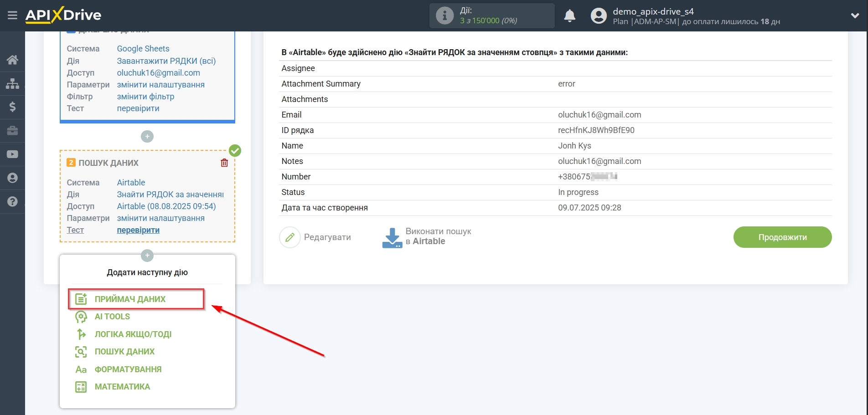Click the download search icon for Airtable
This screenshot has height=415, width=868.
(x=392, y=238)
